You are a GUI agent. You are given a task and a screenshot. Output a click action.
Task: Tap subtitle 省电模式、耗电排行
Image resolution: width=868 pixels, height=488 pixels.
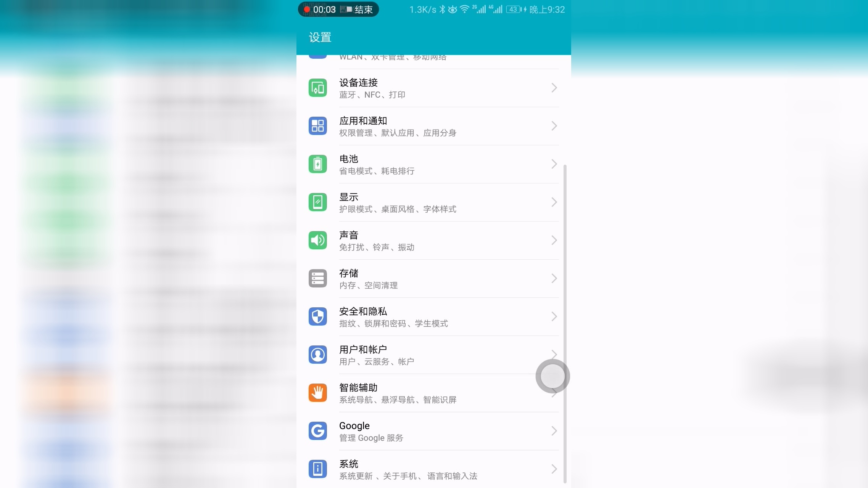(x=377, y=171)
